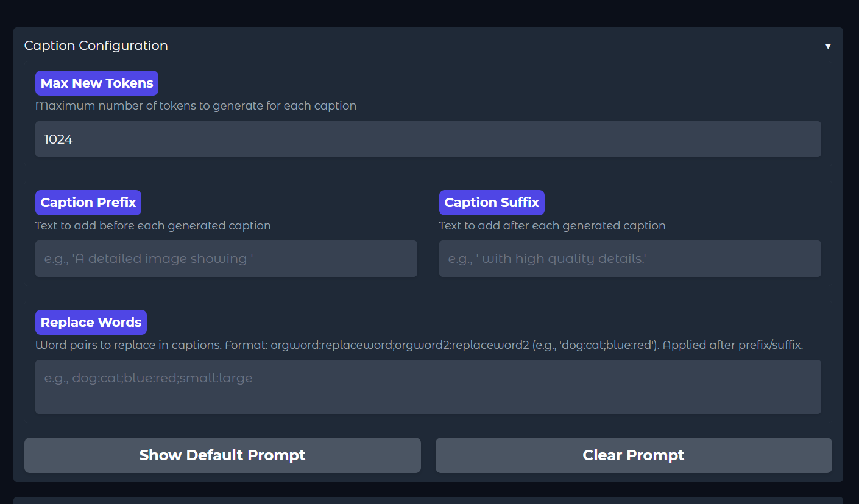
Task: Click inside the Caption Suffix text box
Action: pos(630,259)
